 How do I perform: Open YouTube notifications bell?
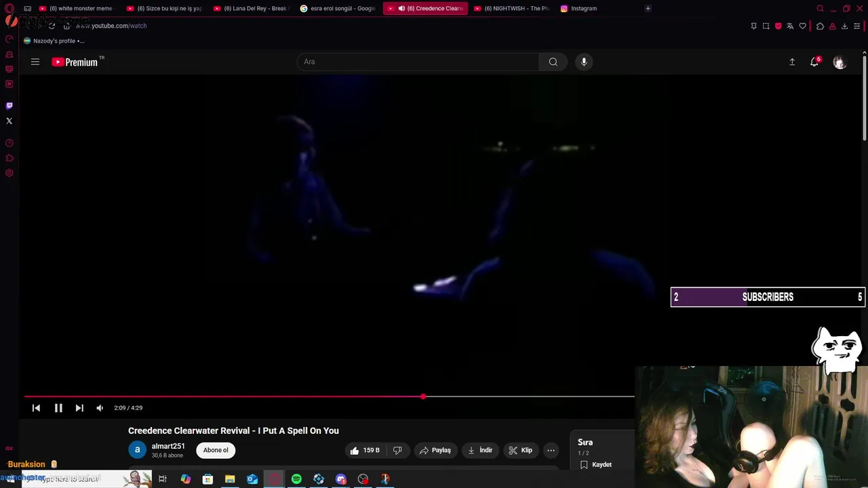coord(814,62)
